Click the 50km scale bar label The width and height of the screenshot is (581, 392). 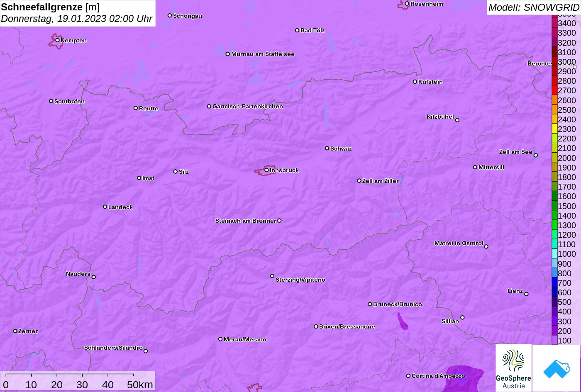[x=140, y=385]
